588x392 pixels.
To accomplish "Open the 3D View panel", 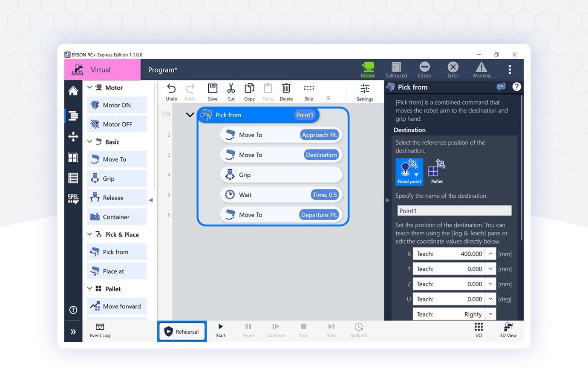I will [508, 330].
